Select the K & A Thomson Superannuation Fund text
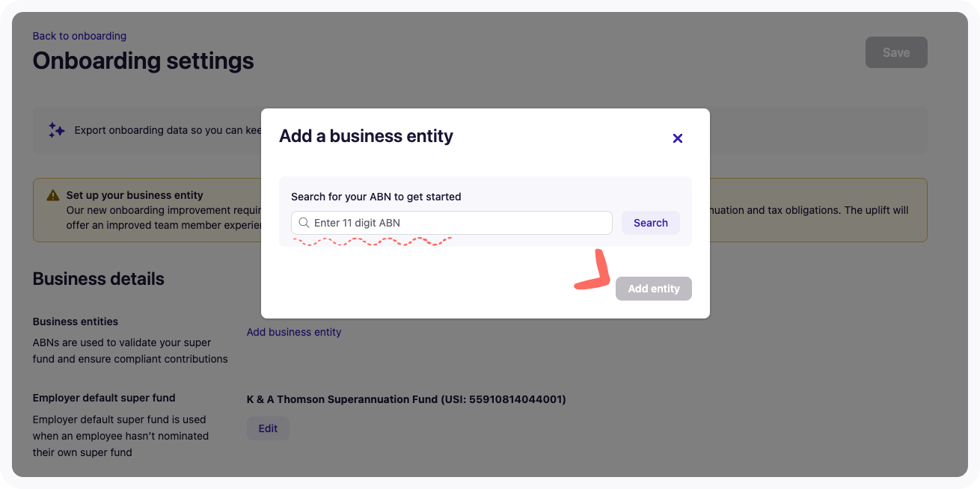Screen dimensions: 980x489 click(406, 399)
